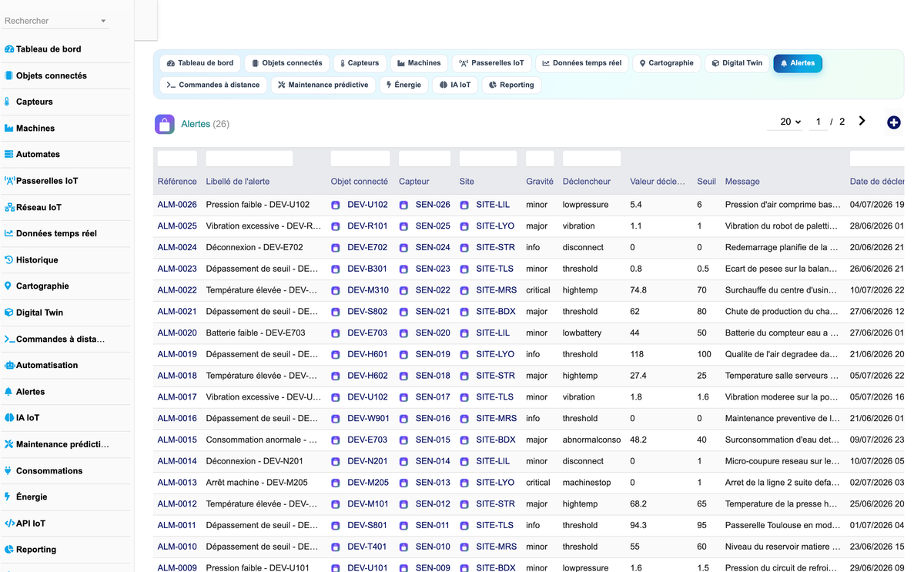Open device DEV-R101 link
The height and width of the screenshot is (572, 924).
[367, 226]
